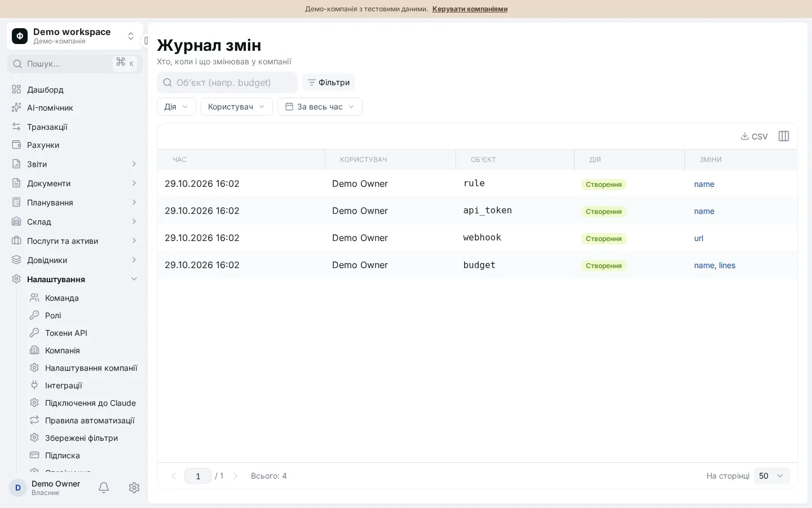
Task: Go to Транзакції
Action: click(74, 127)
